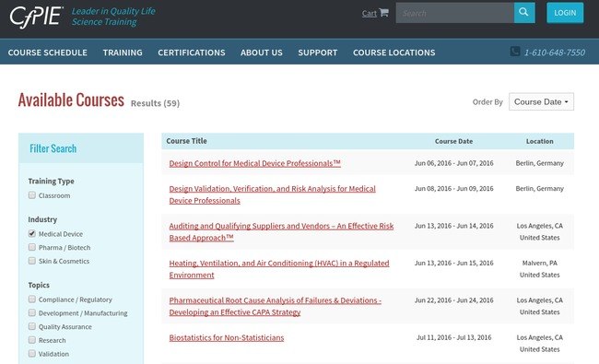The image size is (599, 364).
Task: Open the About Us menu
Action: point(262,53)
